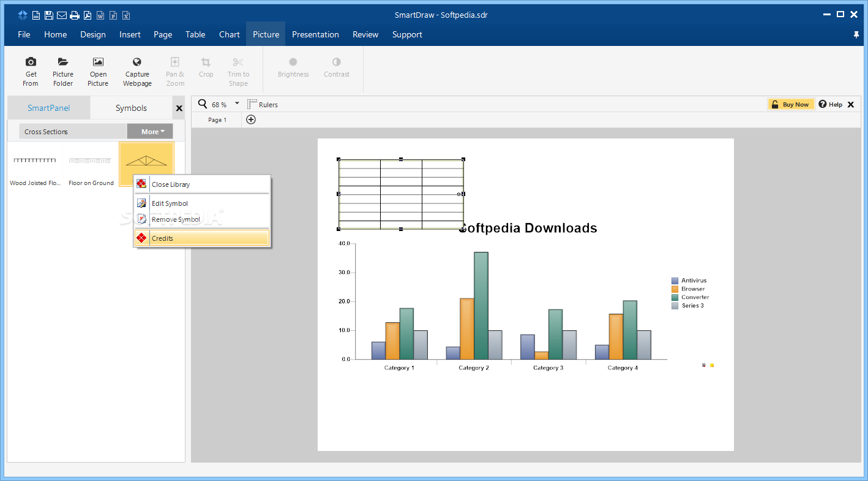Open the 68 % zoom level dropdown arrow
Viewport: 868px width, 481px height.
[x=237, y=104]
